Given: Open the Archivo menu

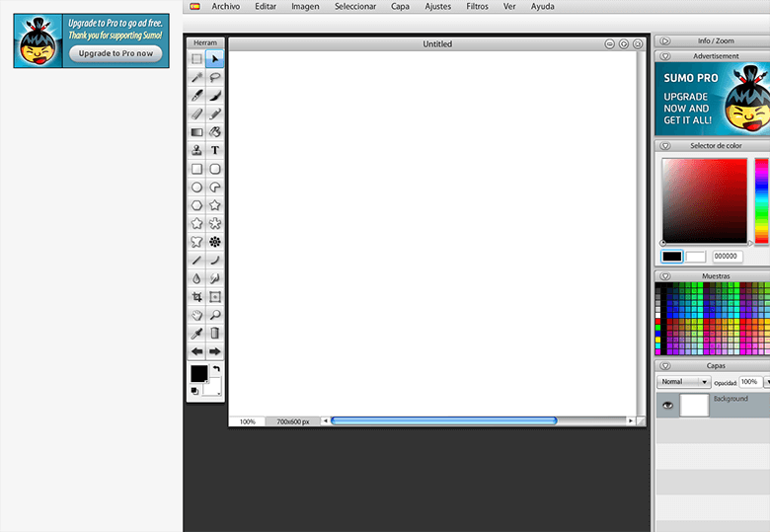Looking at the screenshot, I should [x=225, y=6].
